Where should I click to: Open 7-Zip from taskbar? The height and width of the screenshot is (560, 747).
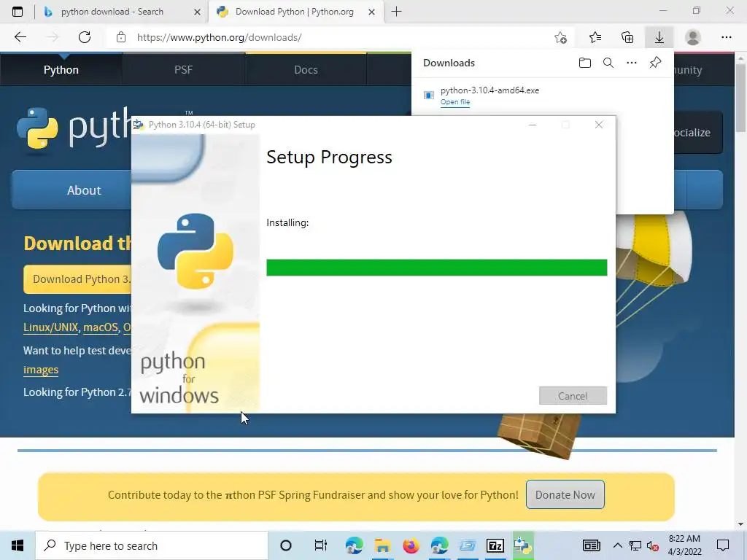495,545
